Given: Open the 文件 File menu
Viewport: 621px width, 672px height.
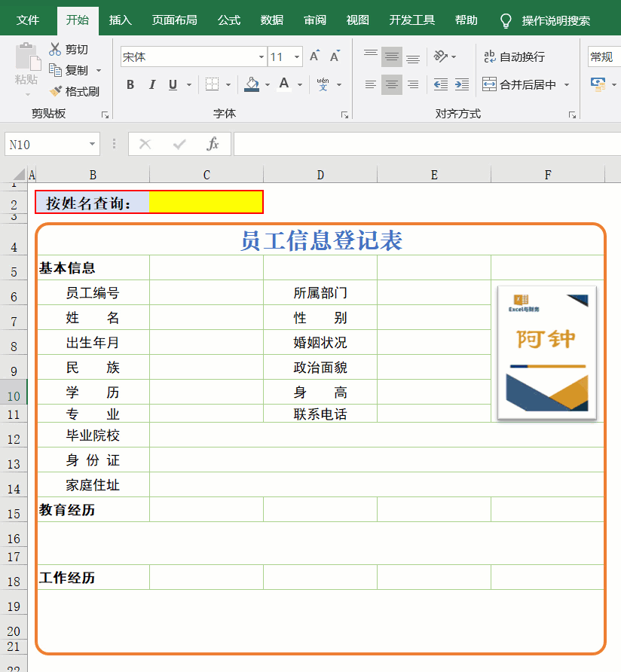Looking at the screenshot, I should pos(28,20).
